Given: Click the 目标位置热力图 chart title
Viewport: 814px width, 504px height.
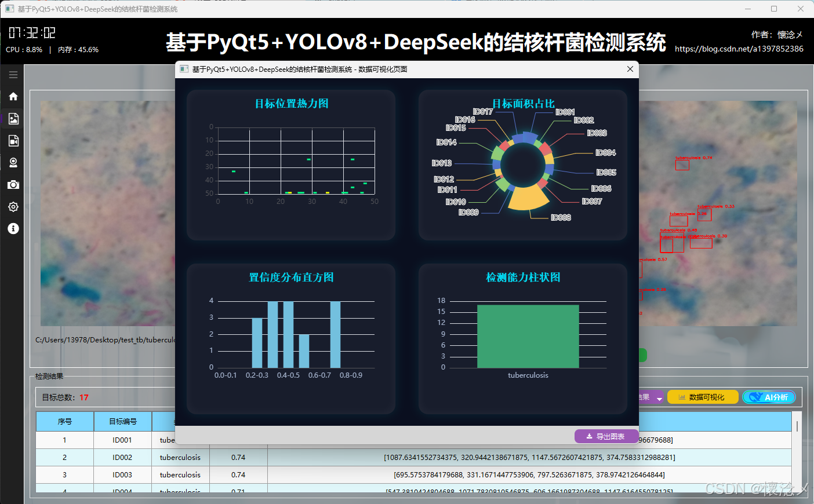Looking at the screenshot, I should pyautogui.click(x=292, y=104).
